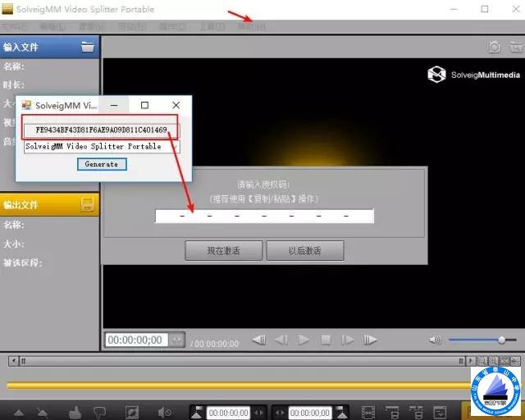525x420 pixels.
Task: Open input file with the folder icon
Action: [87, 47]
